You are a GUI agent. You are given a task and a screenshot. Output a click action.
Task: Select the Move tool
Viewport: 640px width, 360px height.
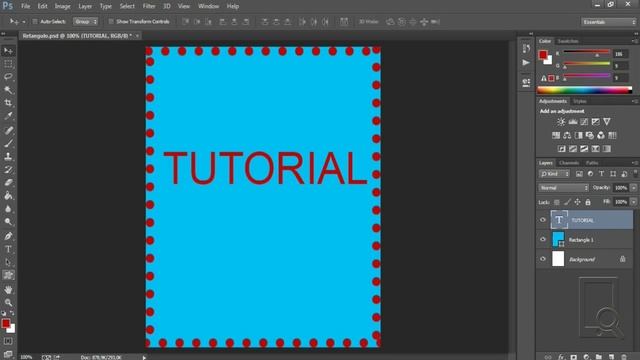pos(8,51)
